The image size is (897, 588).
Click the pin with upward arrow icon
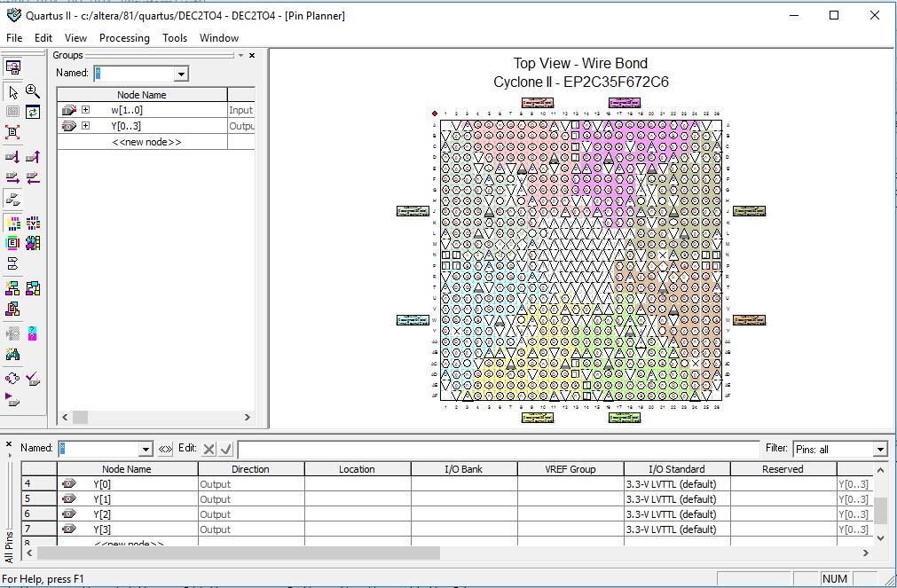pyautogui.click(x=33, y=157)
